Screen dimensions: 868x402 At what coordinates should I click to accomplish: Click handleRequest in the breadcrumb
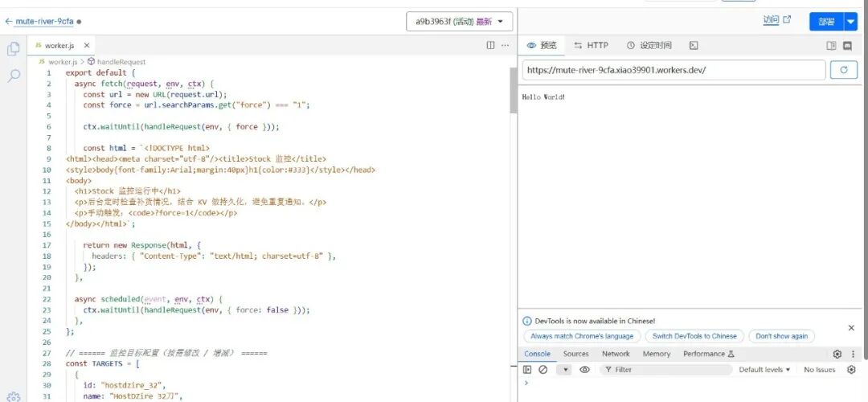[x=121, y=62]
